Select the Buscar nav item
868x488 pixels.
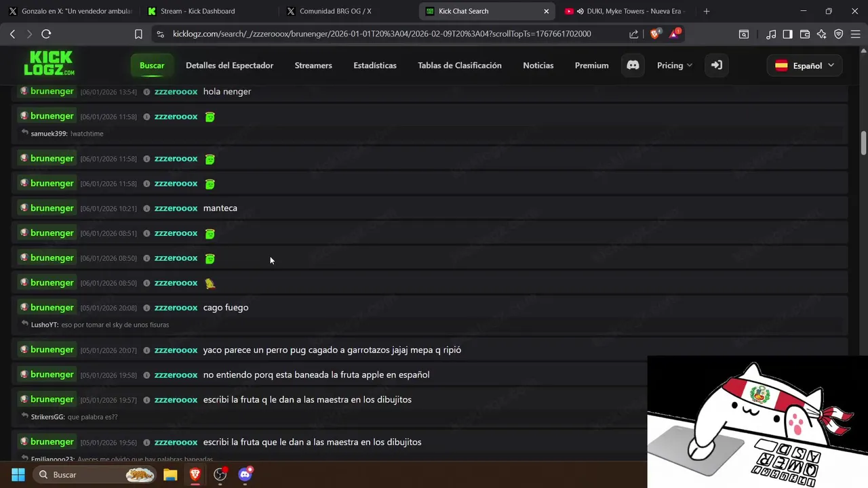click(x=152, y=65)
